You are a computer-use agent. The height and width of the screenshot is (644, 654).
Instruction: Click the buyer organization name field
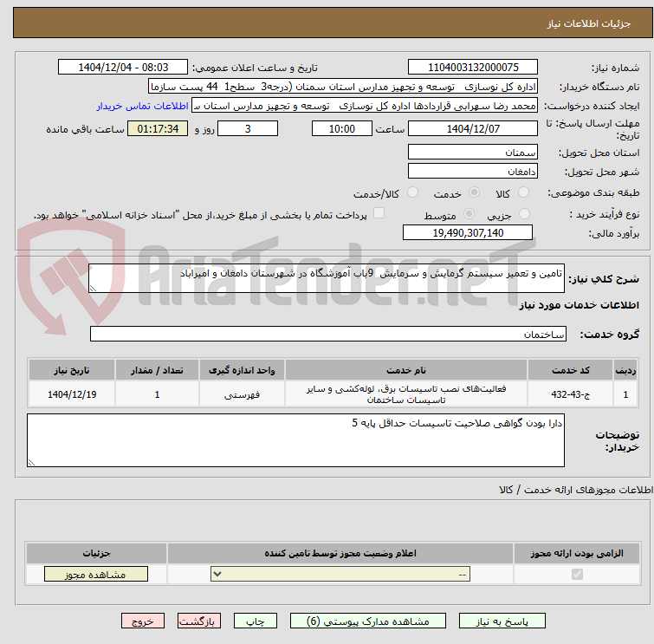343,87
